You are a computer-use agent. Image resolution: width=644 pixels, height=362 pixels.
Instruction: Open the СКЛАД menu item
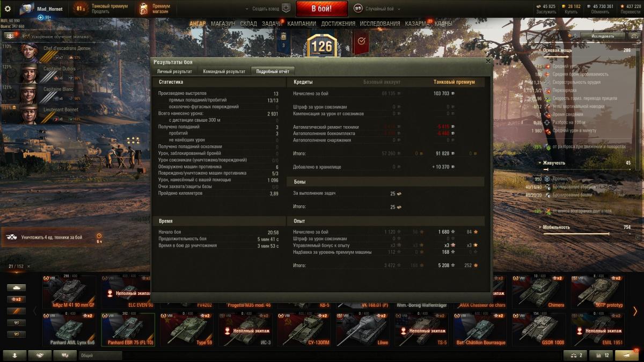(x=248, y=24)
